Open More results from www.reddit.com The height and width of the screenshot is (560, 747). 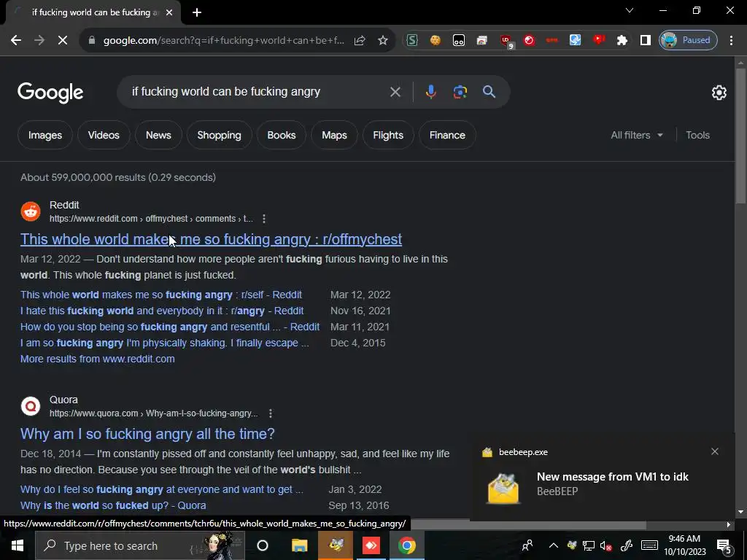coord(97,359)
